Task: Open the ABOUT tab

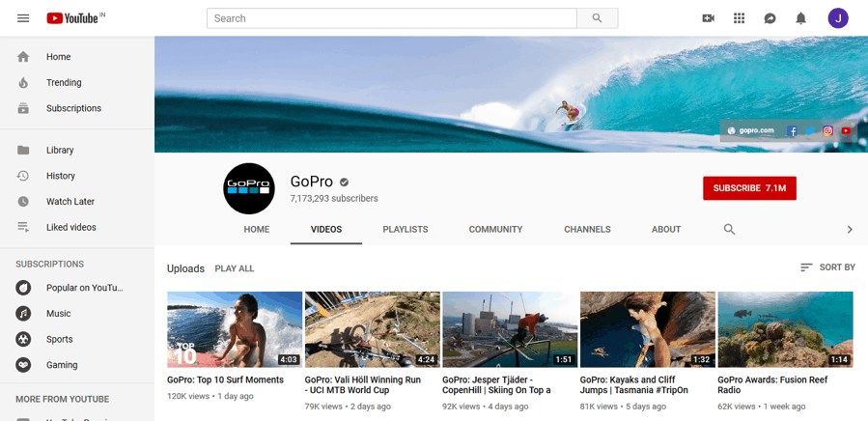Action: pyautogui.click(x=666, y=230)
